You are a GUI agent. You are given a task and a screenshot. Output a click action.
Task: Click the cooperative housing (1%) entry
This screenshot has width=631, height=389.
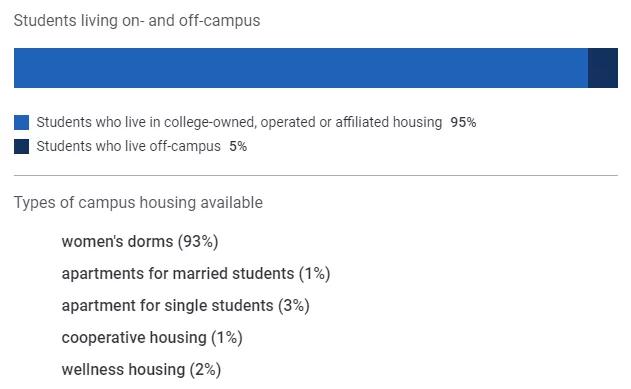(152, 338)
